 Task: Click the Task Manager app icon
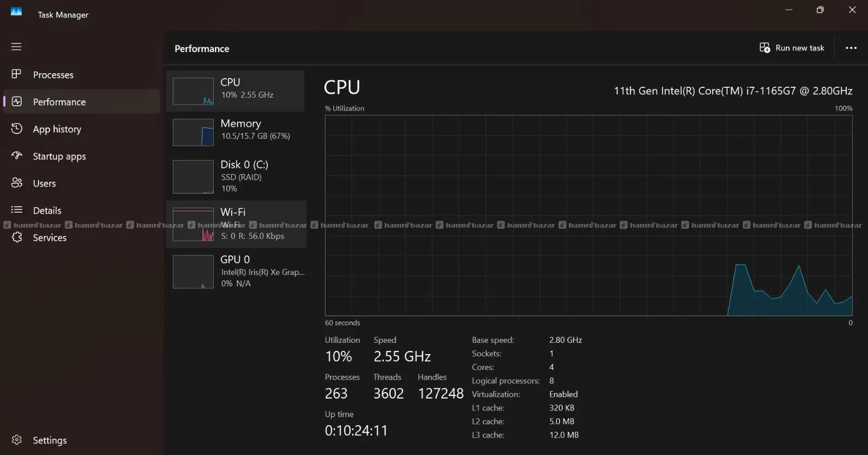[16, 12]
